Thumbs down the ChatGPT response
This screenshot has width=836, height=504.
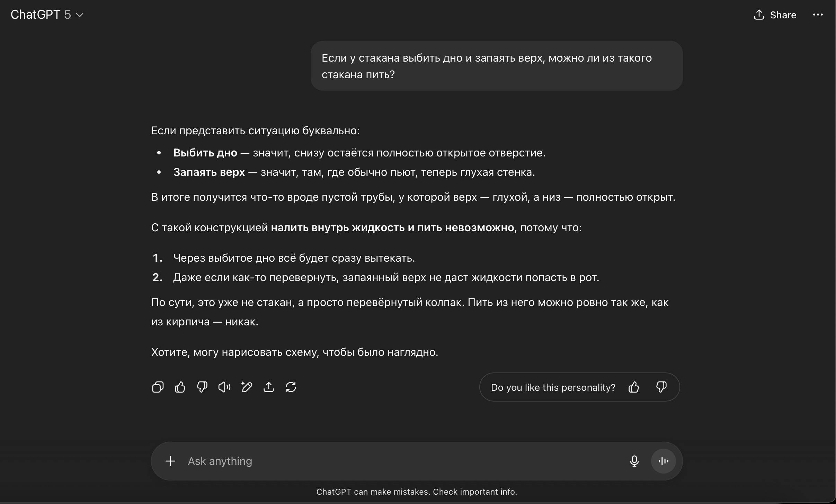(202, 387)
